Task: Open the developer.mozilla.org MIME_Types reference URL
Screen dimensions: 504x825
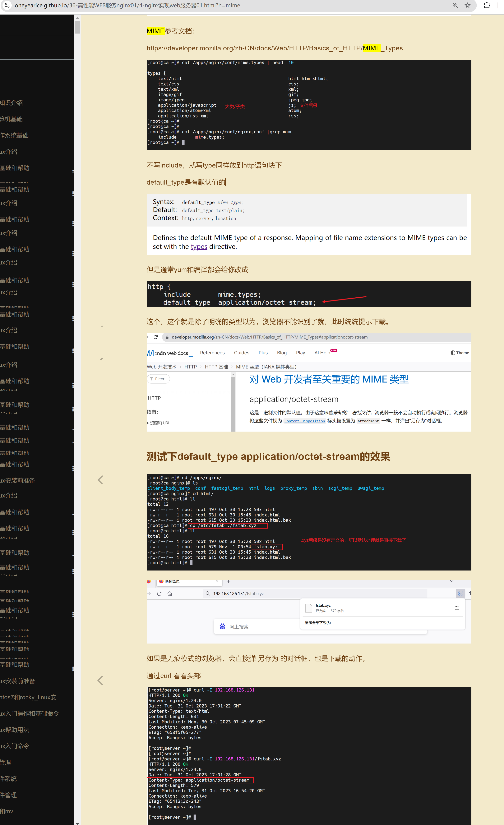Action: click(275, 48)
